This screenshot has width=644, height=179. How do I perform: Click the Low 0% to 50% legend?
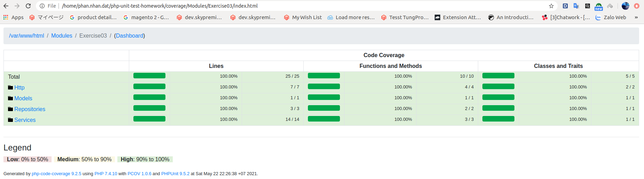[x=28, y=159]
